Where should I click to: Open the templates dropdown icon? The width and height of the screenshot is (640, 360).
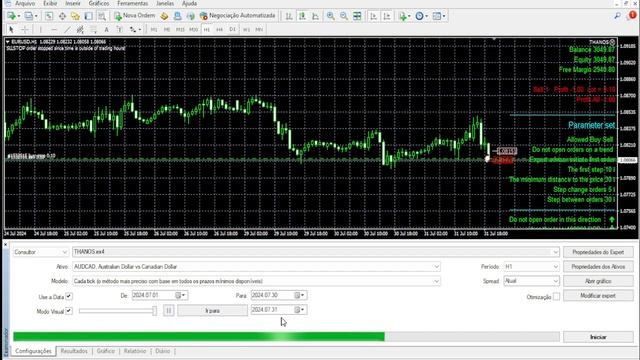point(439,16)
